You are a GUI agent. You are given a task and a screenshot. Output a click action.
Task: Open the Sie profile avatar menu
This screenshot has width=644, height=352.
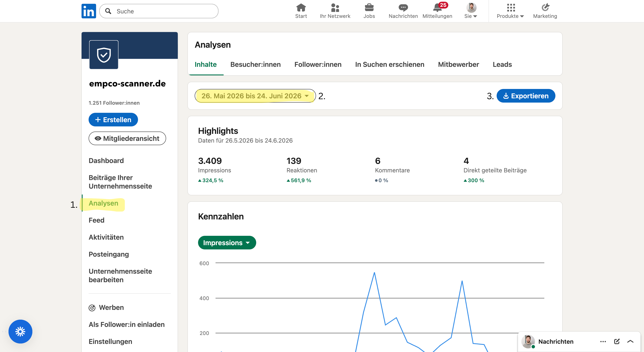point(471,11)
